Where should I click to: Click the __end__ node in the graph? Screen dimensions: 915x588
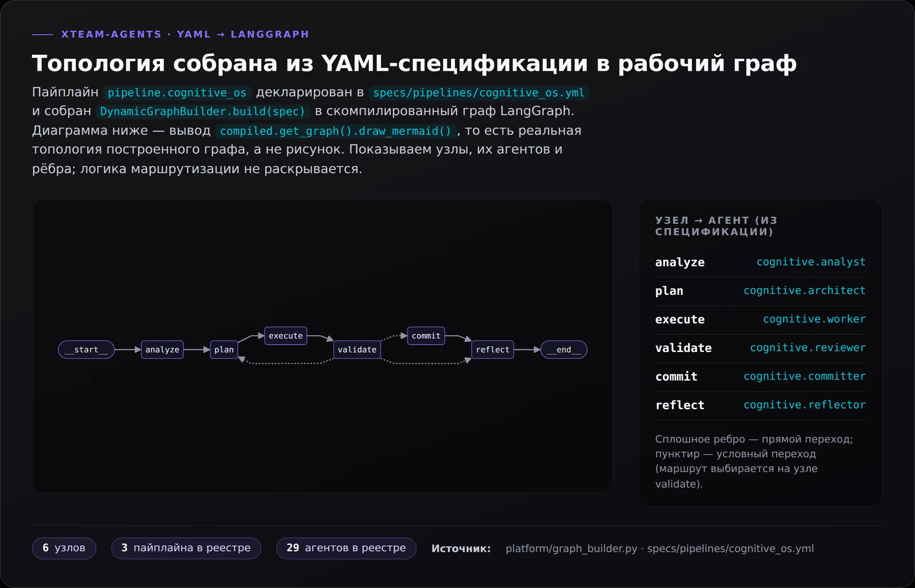coord(564,350)
